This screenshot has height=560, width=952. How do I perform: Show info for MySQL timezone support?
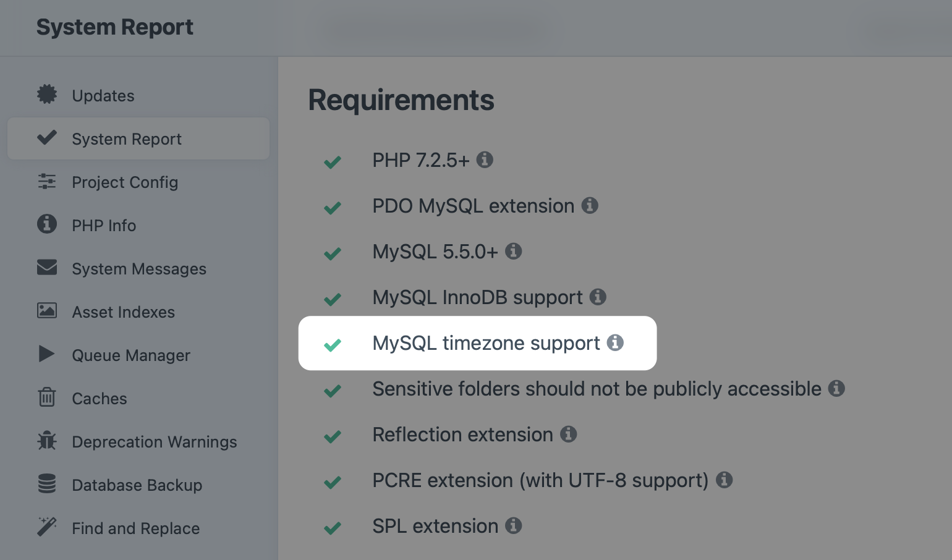(x=615, y=342)
